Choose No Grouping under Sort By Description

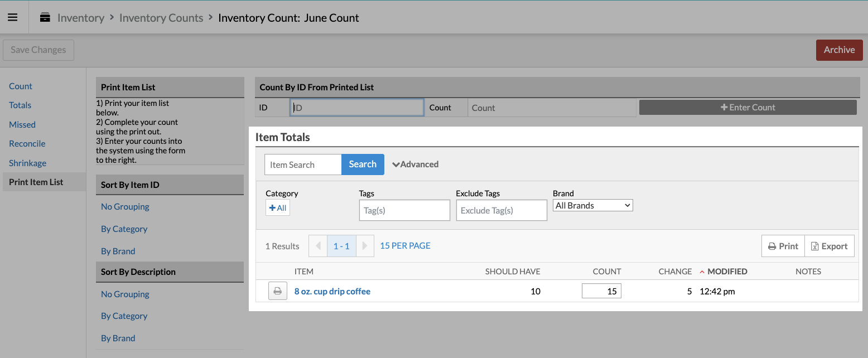pos(125,294)
